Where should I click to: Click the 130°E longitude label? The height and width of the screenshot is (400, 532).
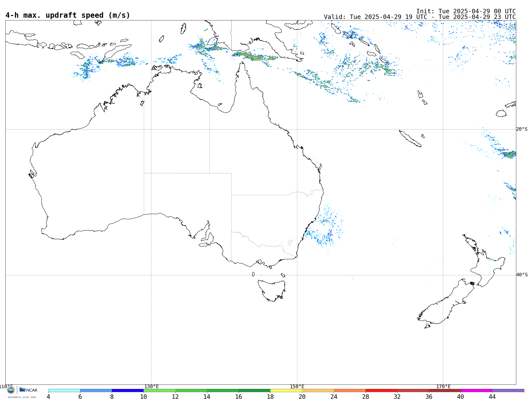point(151,386)
